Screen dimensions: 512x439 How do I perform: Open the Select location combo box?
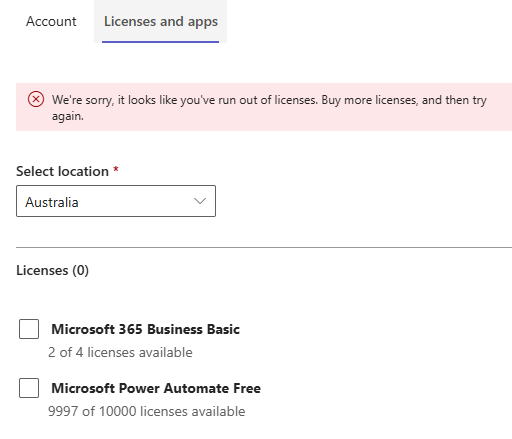click(x=116, y=201)
